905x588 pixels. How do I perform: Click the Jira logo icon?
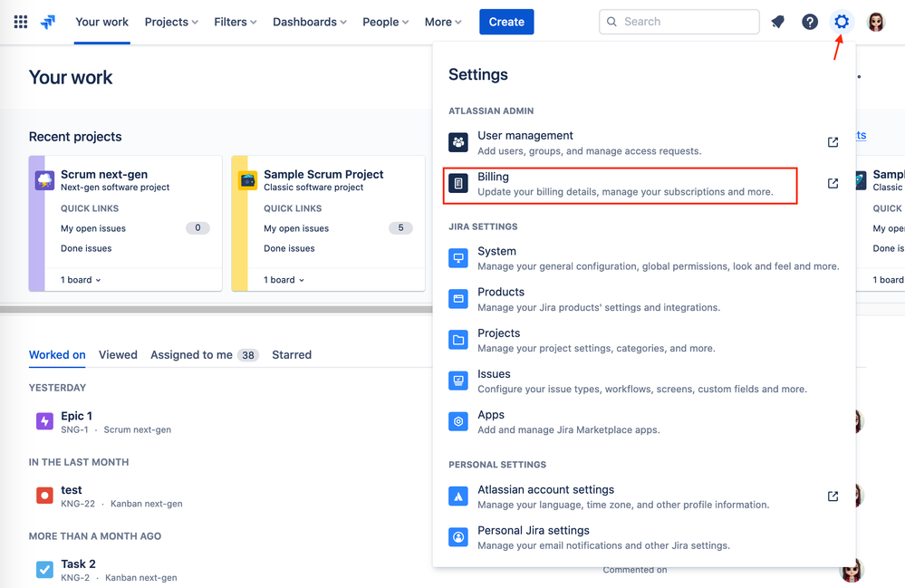[48, 22]
